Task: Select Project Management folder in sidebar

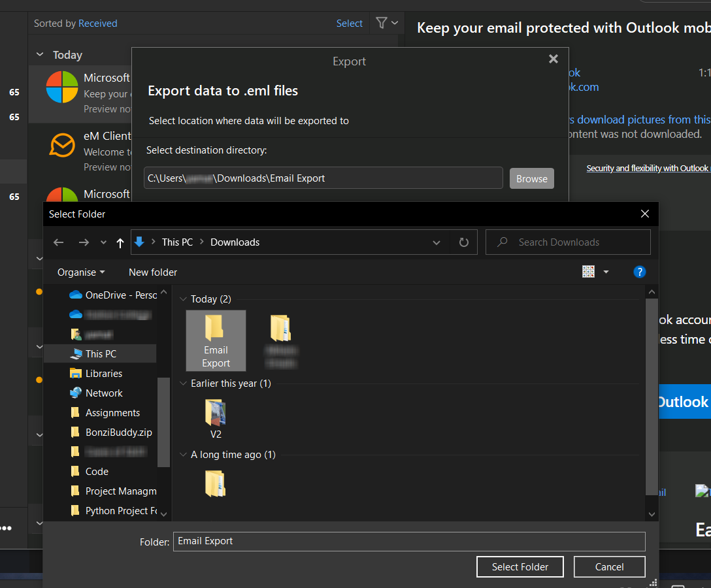Action: tap(113, 491)
